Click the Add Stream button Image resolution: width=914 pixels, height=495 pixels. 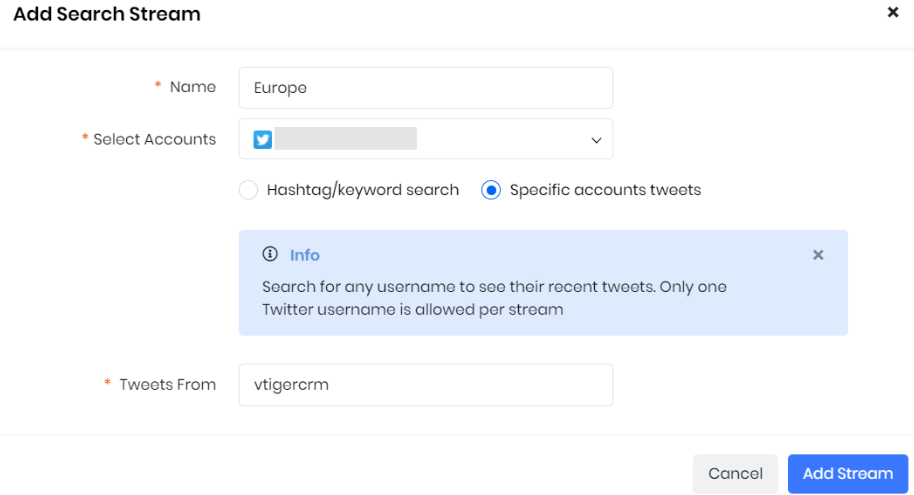[x=848, y=473]
